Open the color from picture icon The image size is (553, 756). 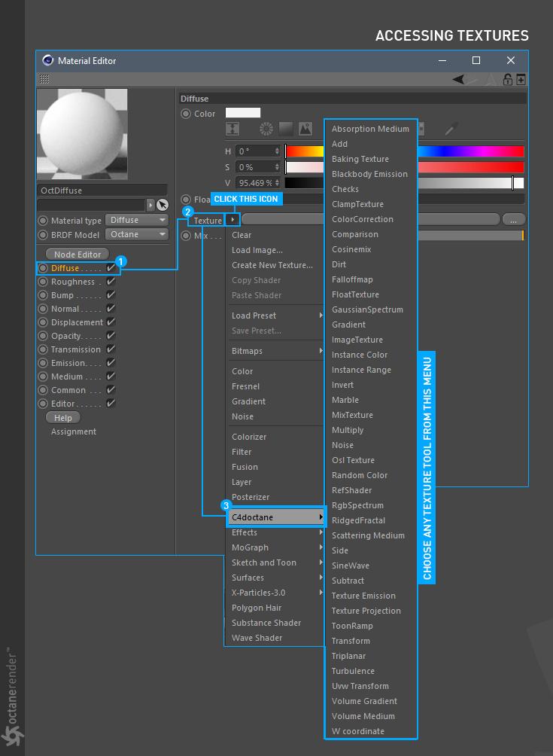coord(305,129)
